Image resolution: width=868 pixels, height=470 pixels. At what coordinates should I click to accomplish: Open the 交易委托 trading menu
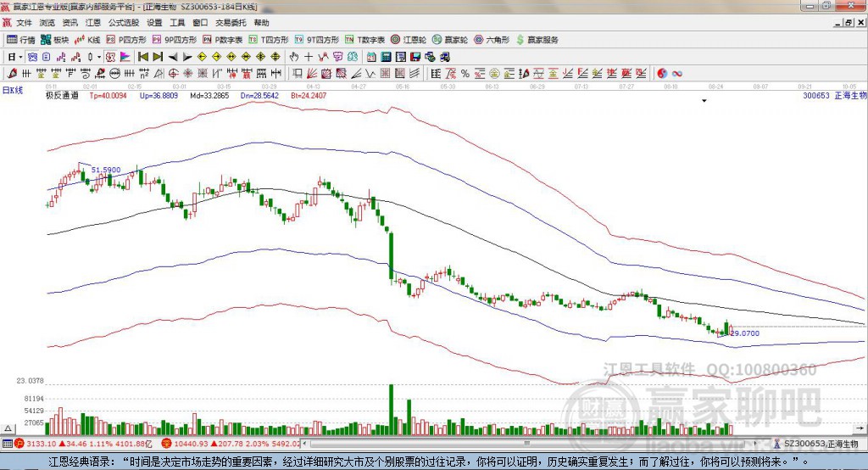[x=231, y=23]
